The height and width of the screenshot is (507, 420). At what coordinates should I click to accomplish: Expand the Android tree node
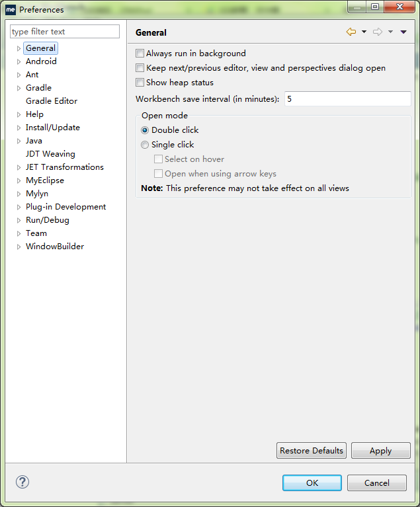point(19,61)
